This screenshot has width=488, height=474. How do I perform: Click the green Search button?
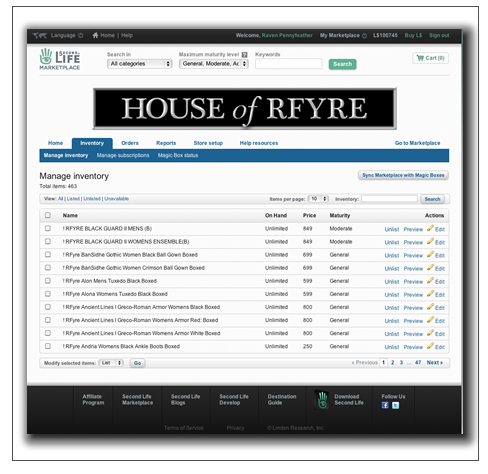tap(342, 64)
